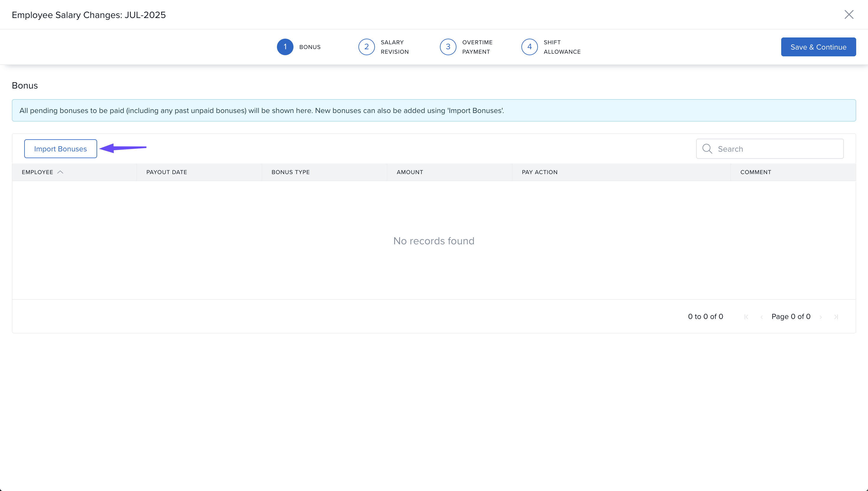Viewport: 868px width, 491px height.
Task: Focus the Search input field
Action: (x=776, y=149)
